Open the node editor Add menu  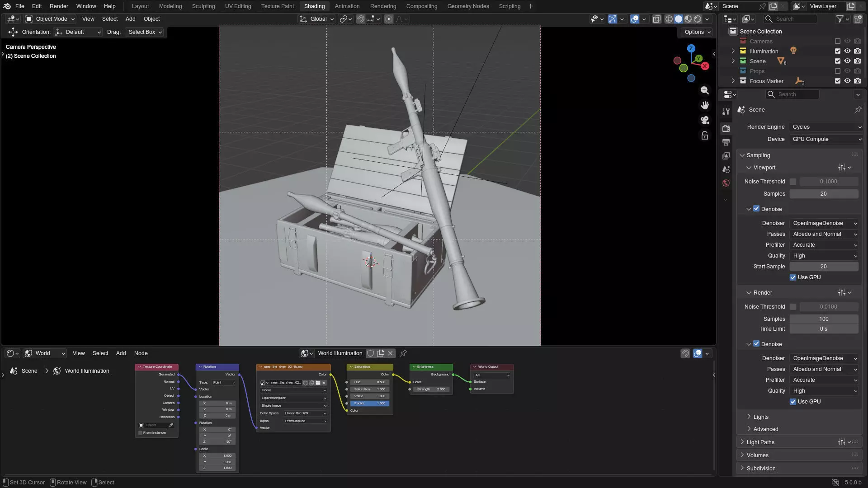point(121,353)
